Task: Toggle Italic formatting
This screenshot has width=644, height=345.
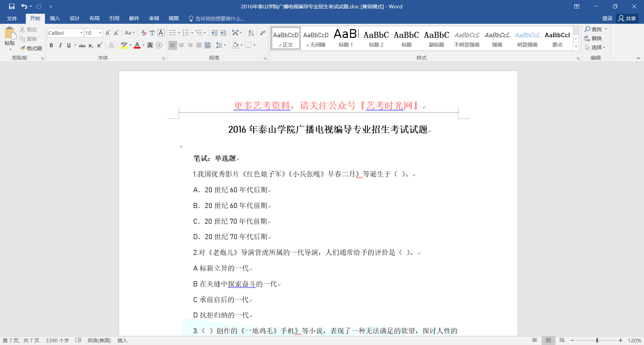Action: (x=60, y=45)
